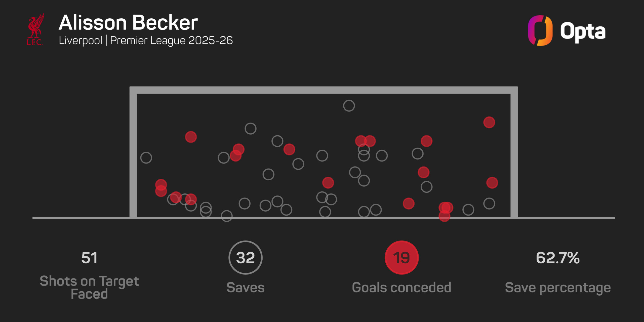Click the hollow save marker overlapping the goal line
Viewport: 644px width, 322px height.
click(x=226, y=216)
